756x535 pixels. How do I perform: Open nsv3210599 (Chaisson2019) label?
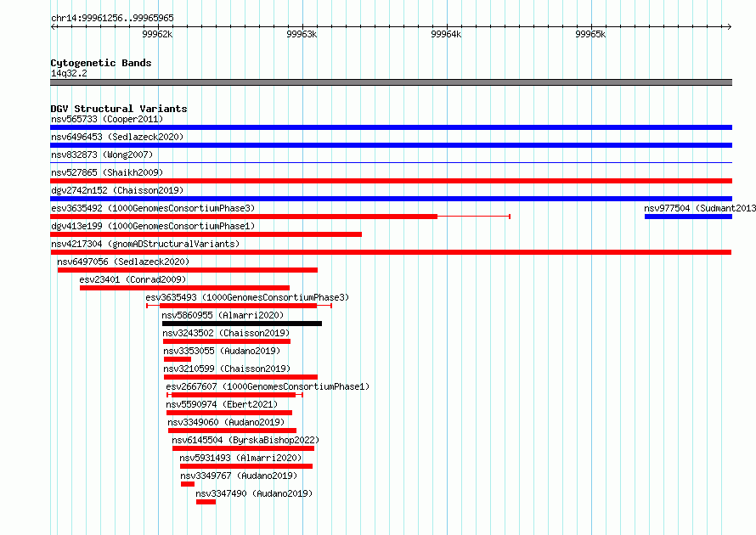click(227, 369)
